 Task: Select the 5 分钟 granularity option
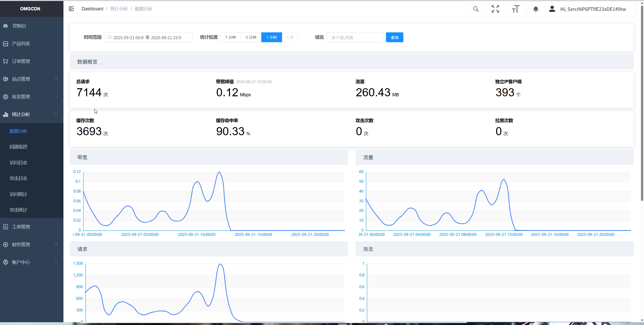tap(251, 37)
